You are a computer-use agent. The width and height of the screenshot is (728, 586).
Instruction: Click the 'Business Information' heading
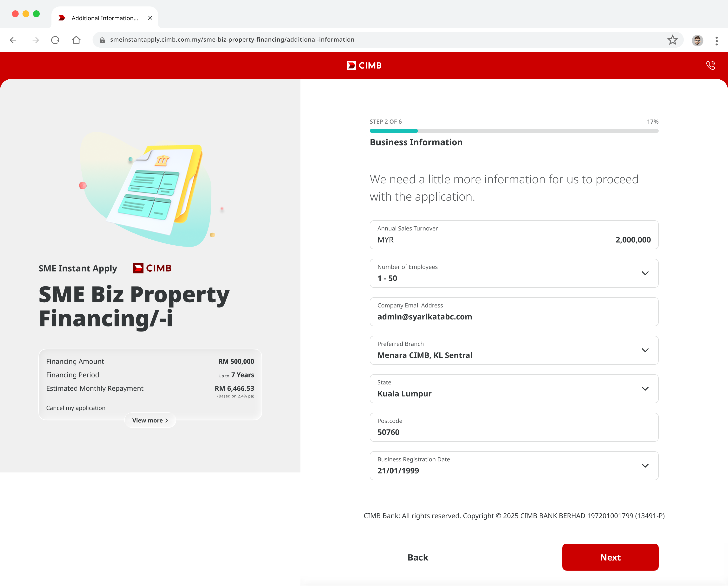(416, 142)
